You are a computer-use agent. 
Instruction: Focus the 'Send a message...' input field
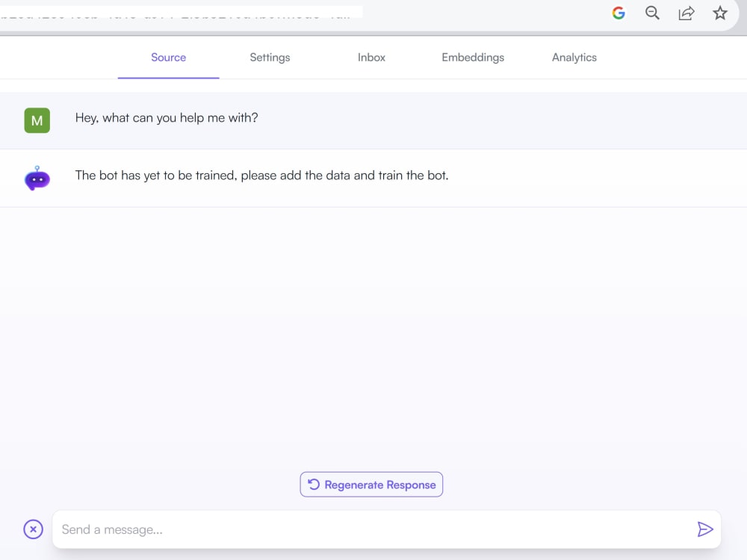[x=387, y=529]
